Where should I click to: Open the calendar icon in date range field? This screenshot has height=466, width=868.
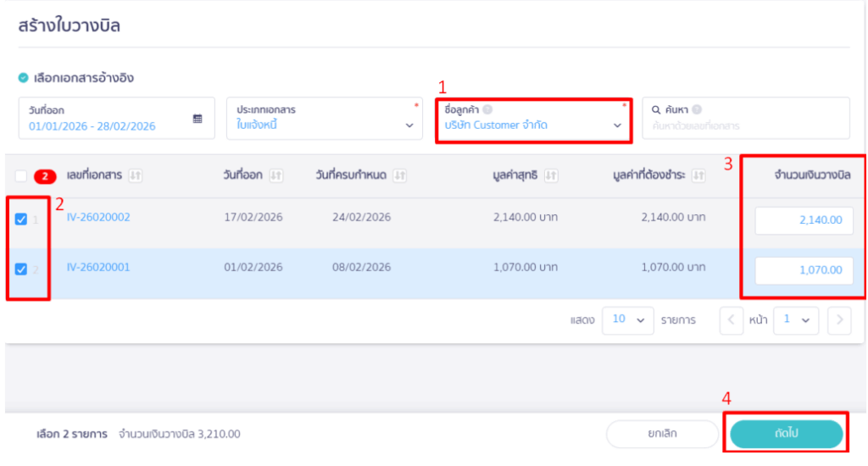(x=198, y=119)
